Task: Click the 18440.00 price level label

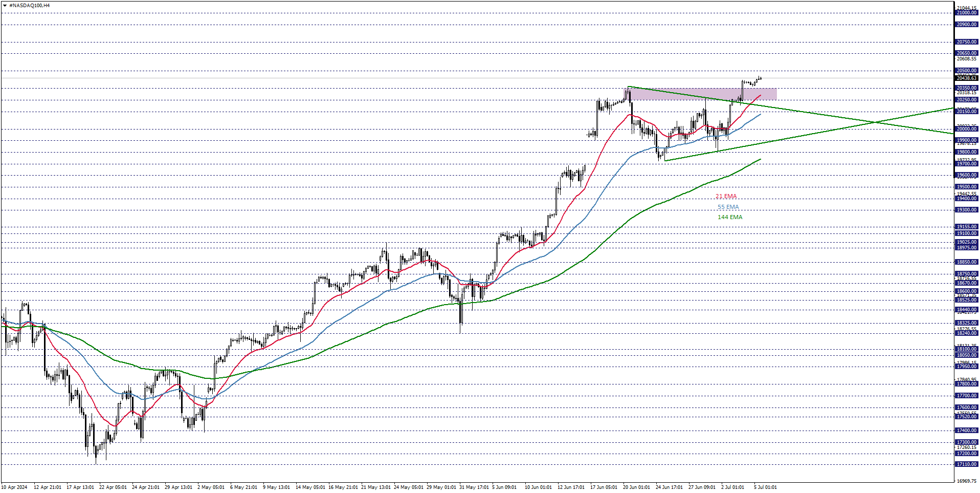Action: click(x=967, y=310)
